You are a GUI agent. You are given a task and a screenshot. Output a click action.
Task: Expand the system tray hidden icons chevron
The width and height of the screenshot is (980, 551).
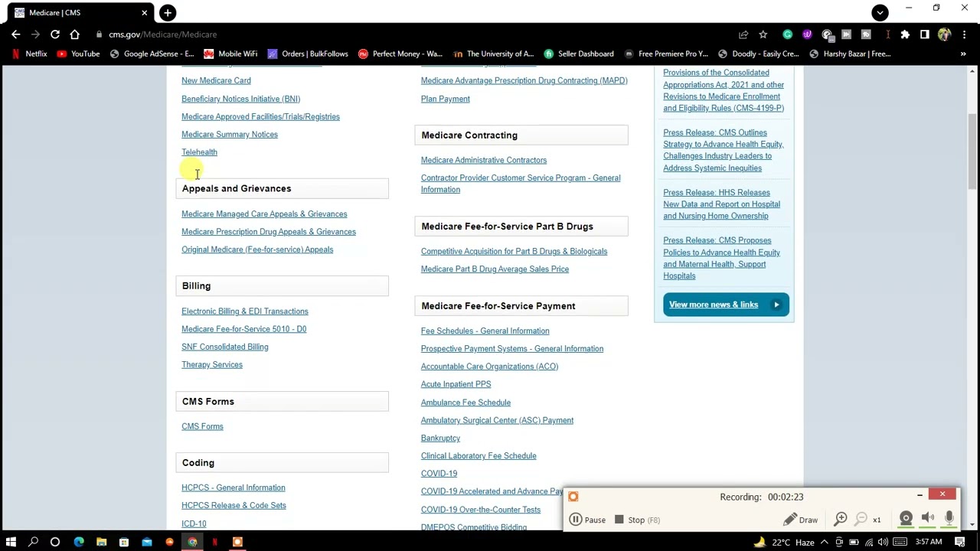point(825,543)
